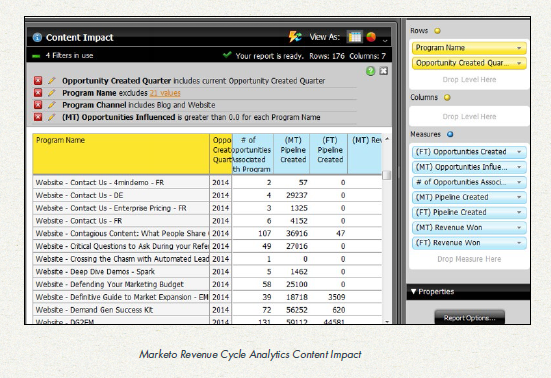Collapse the 4 Filters in use bar
Screen dimensions: 551x378
click(x=36, y=56)
